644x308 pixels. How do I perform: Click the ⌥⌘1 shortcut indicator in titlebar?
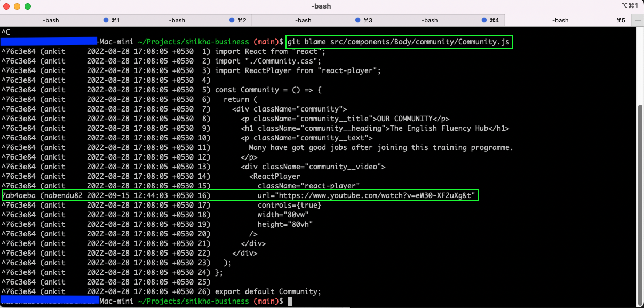[x=629, y=6]
